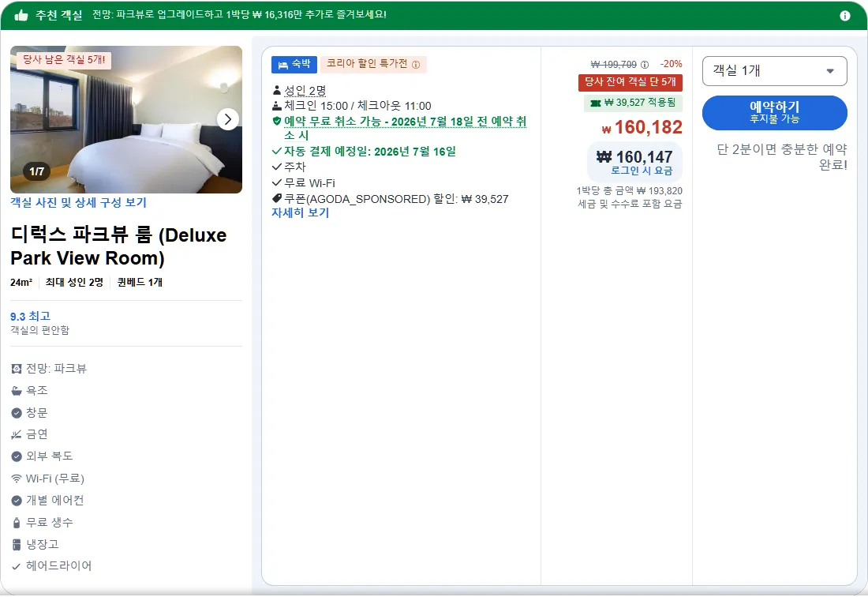Screen dimensions: 868x597
Task: Click the 24m² room size text
Action: [21, 283]
